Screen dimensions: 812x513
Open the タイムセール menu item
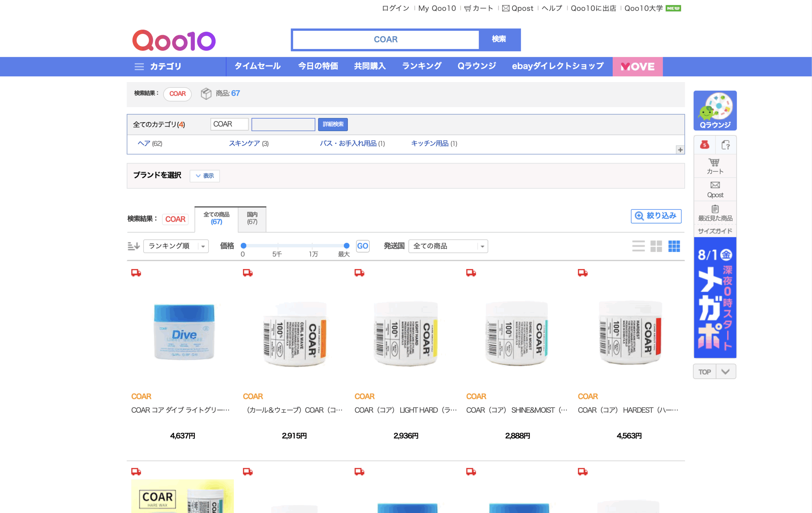point(257,66)
